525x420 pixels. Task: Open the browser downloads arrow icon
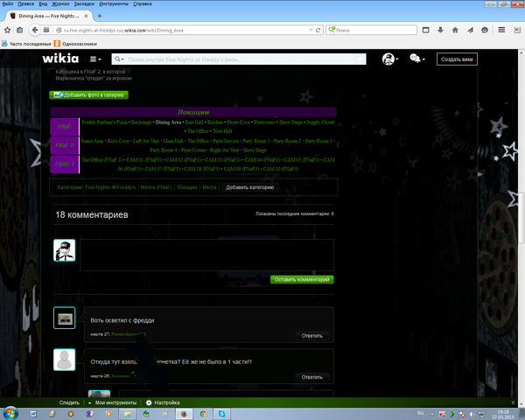440,30
